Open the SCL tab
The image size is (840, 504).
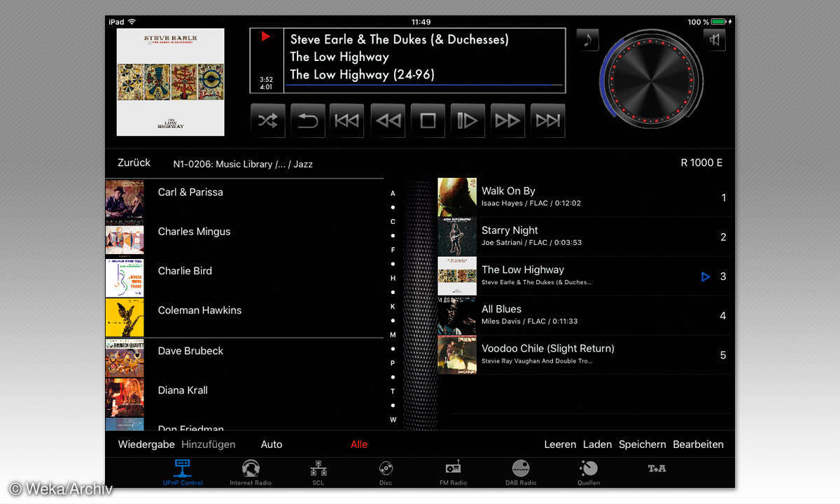click(x=318, y=472)
